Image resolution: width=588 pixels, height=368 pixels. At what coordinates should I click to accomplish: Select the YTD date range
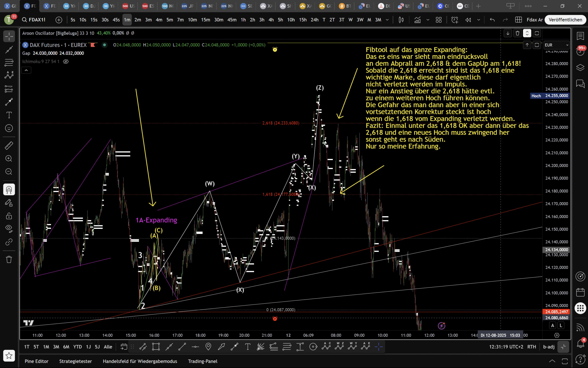pos(78,347)
